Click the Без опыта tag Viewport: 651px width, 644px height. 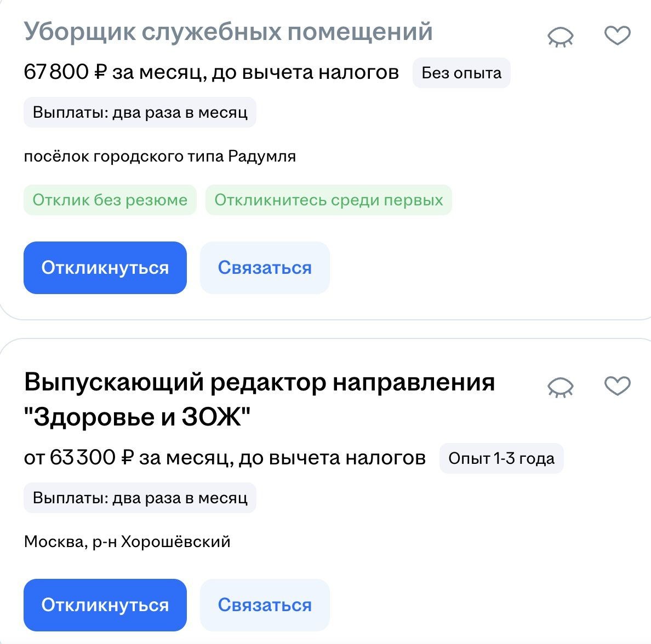pyautogui.click(x=461, y=73)
